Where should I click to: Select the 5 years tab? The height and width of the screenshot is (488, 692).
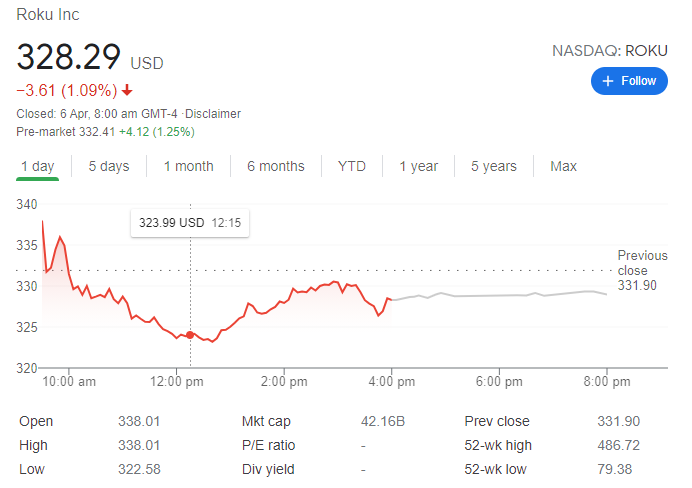(x=494, y=166)
